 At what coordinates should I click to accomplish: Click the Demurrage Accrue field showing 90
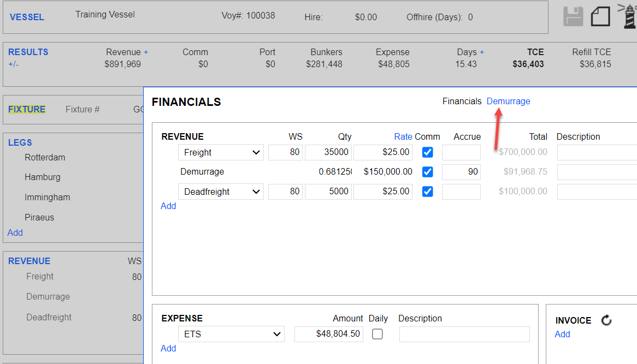pyautogui.click(x=461, y=172)
